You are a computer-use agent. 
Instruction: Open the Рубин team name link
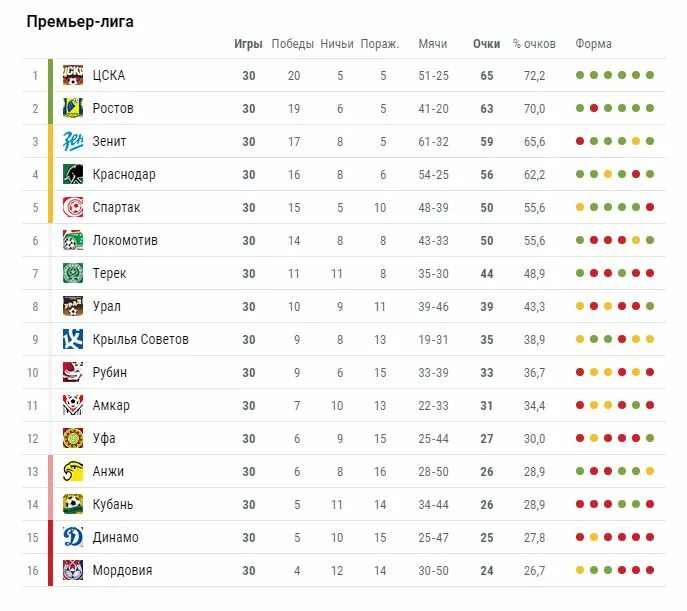pos(110,372)
